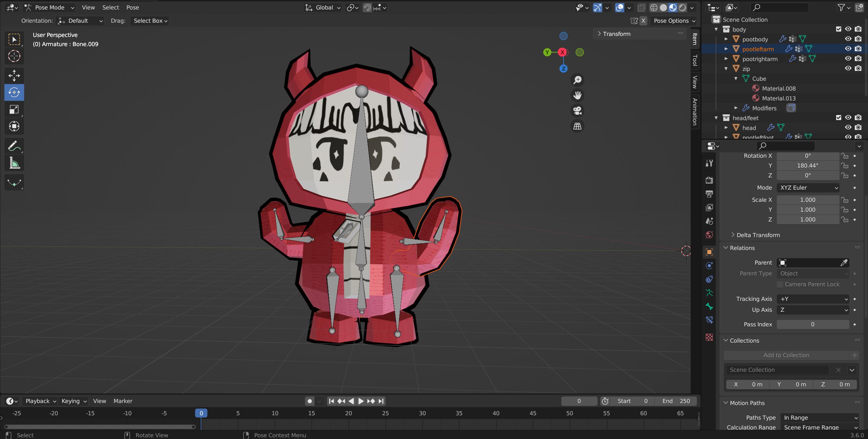
Task: Uncheck the body collection exclude checkbox
Action: tap(839, 29)
